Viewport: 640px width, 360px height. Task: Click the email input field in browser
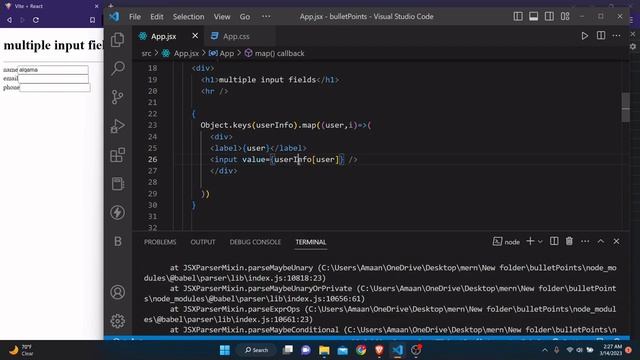(x=53, y=78)
